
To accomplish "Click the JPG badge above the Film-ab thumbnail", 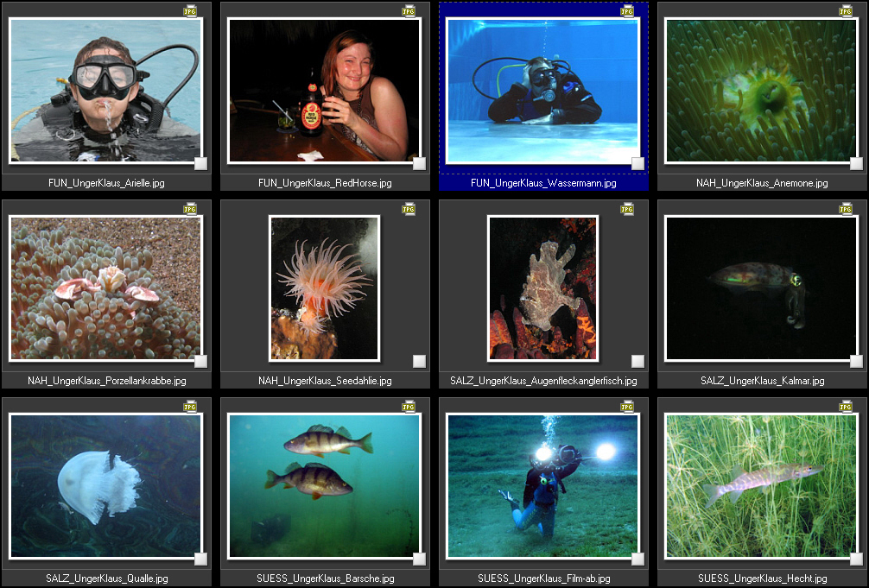I will (x=627, y=407).
